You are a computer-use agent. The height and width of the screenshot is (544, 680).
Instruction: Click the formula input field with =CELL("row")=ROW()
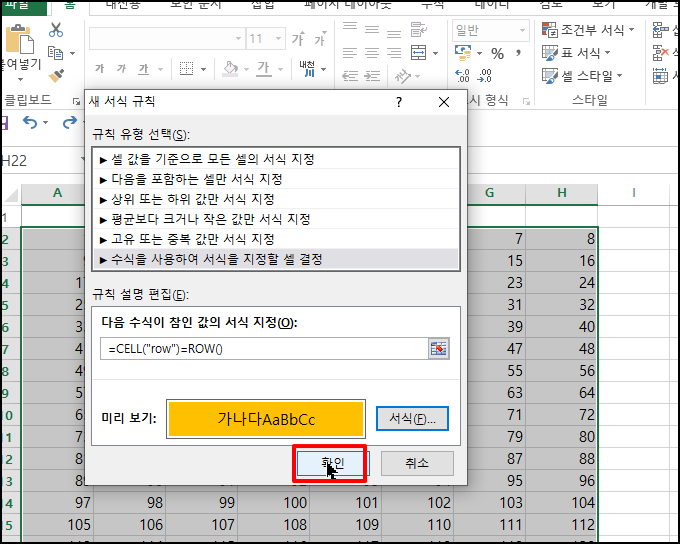264,349
